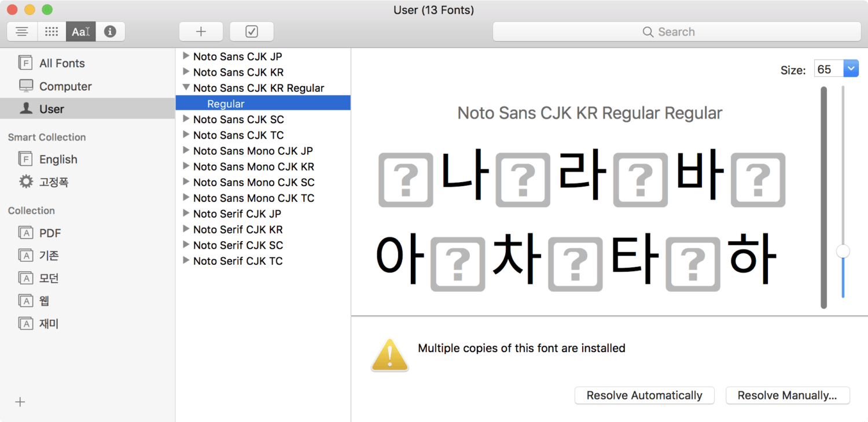Select the Noto Sans Mono CJK SC row
The height and width of the screenshot is (422, 868).
(263, 182)
